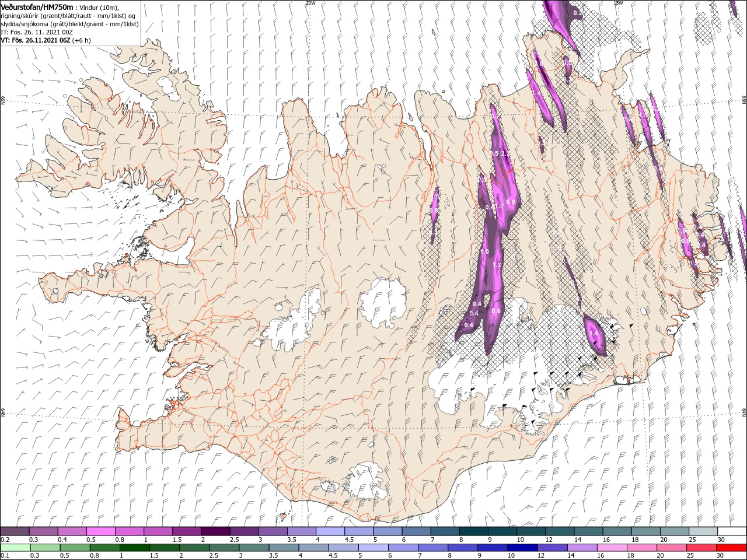Image resolution: width=747 pixels, height=560 pixels.
Task: Click the '(+6 h)' forecast offset text
Action: point(82,41)
